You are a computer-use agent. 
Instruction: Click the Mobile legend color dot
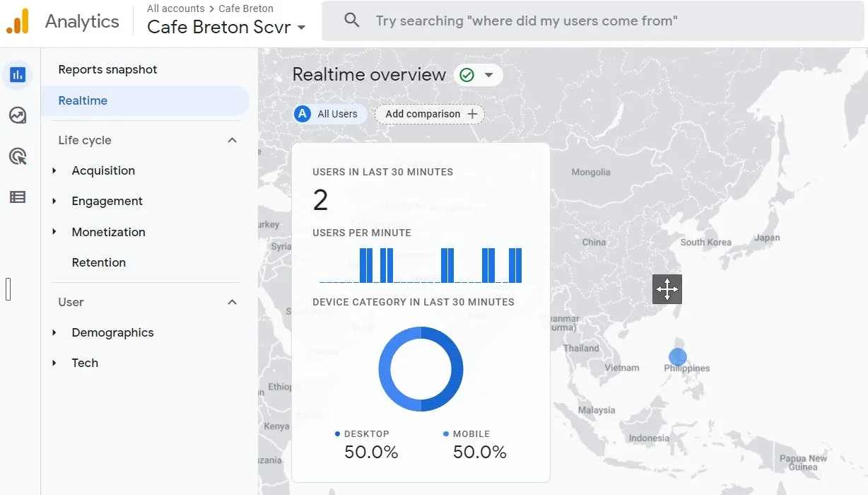(x=446, y=434)
